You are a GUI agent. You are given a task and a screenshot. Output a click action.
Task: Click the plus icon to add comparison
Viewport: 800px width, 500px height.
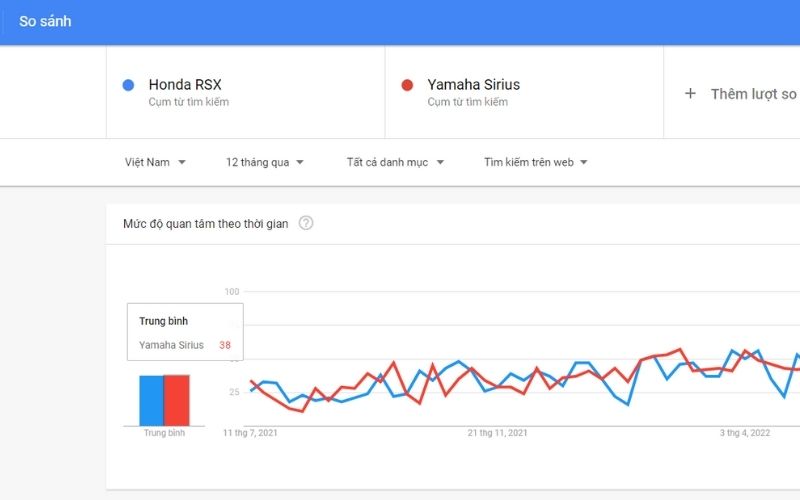coord(690,93)
